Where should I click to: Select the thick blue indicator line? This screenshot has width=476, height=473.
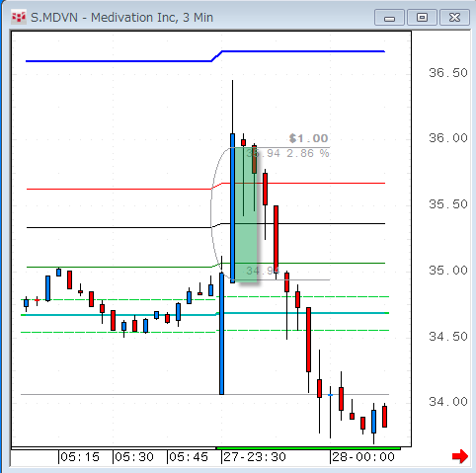205,56
